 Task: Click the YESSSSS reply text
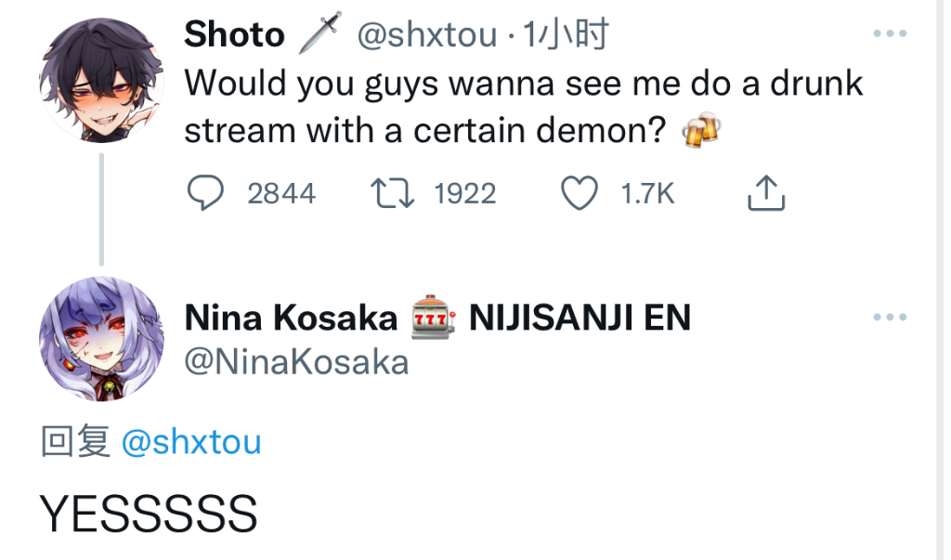point(148,513)
